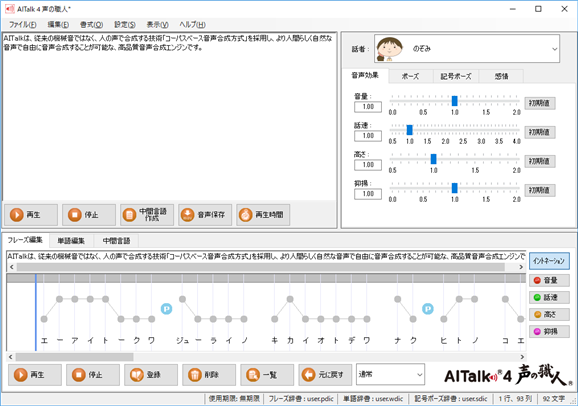Viewport: 578px width, 406px height.
Task: Open the 書式(O) menu
Action: point(91,25)
